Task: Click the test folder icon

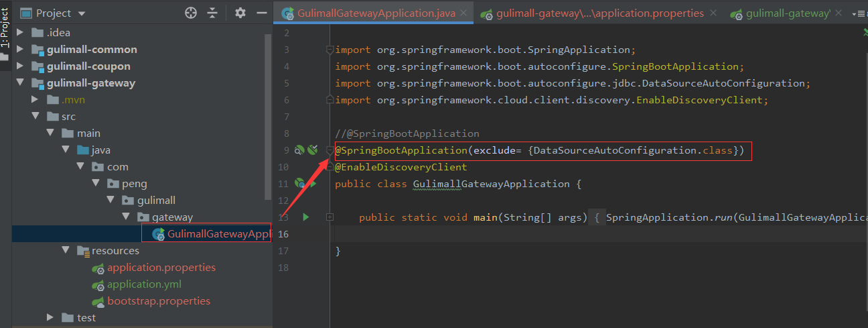Action: click(x=67, y=317)
